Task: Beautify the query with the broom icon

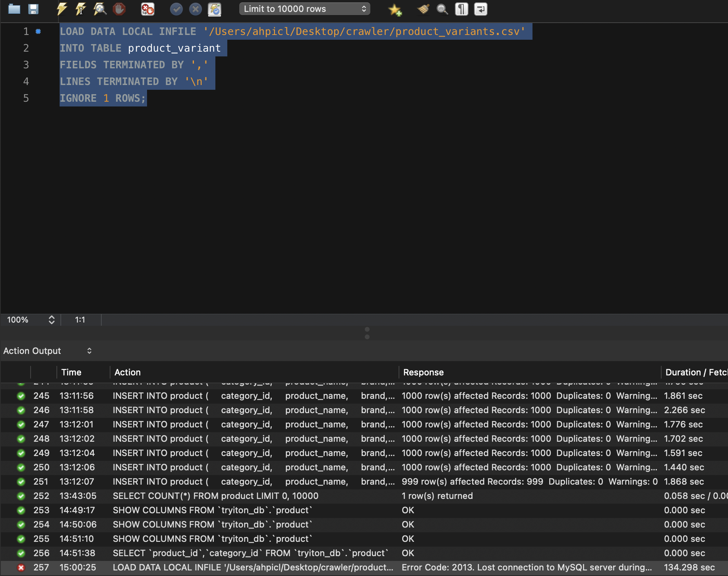Action: pyautogui.click(x=424, y=9)
